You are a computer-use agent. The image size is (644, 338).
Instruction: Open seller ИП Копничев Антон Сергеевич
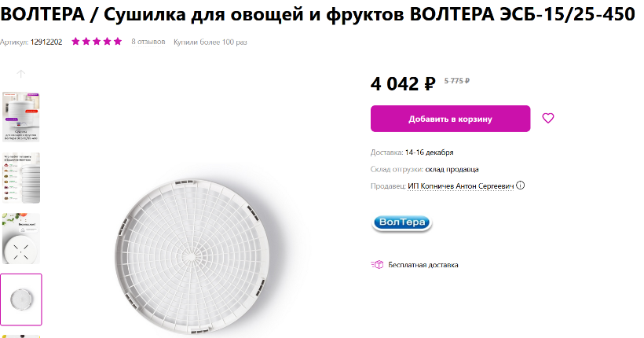click(460, 186)
